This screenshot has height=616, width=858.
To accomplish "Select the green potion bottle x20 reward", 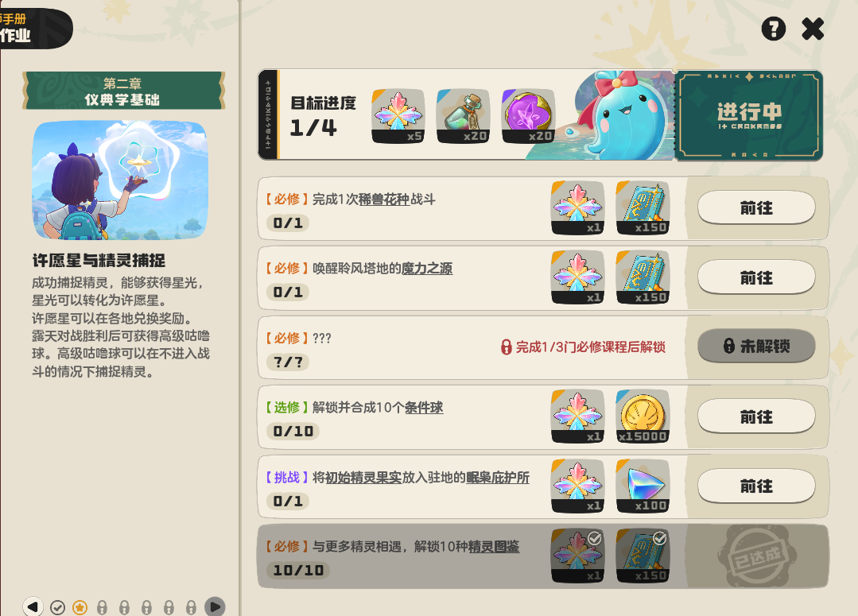I will (x=463, y=116).
